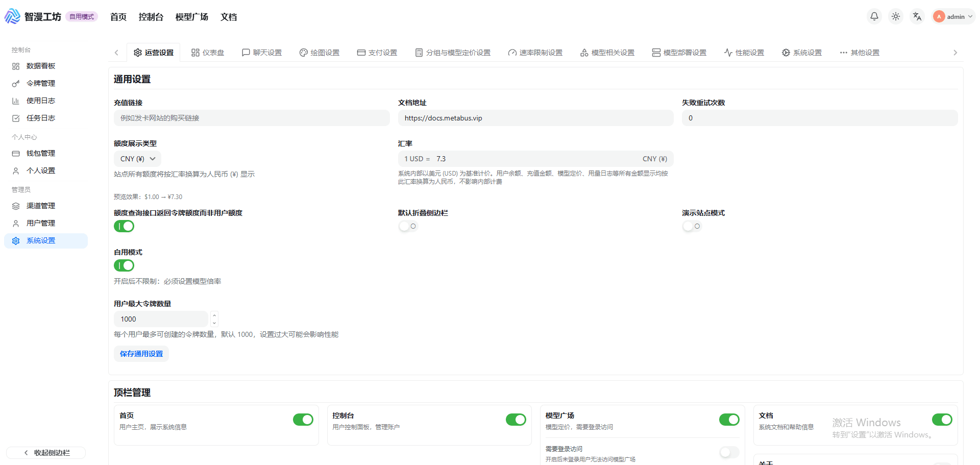Click the 自用模式 badge near logo

(82, 17)
